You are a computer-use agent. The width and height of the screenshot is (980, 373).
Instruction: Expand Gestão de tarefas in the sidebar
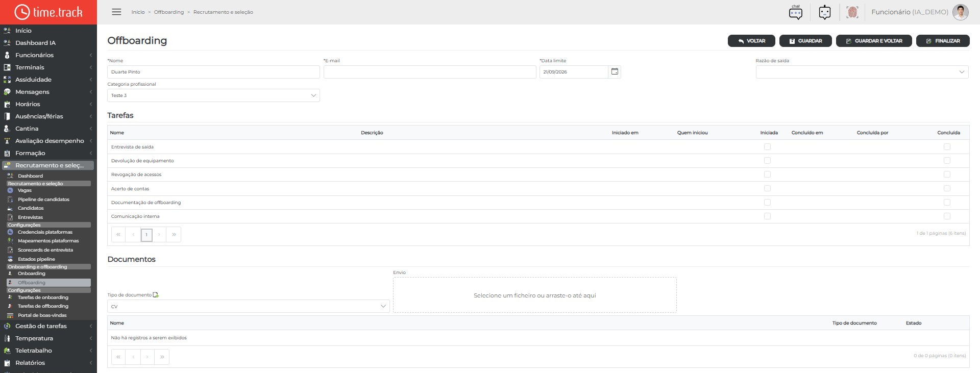[48, 326]
